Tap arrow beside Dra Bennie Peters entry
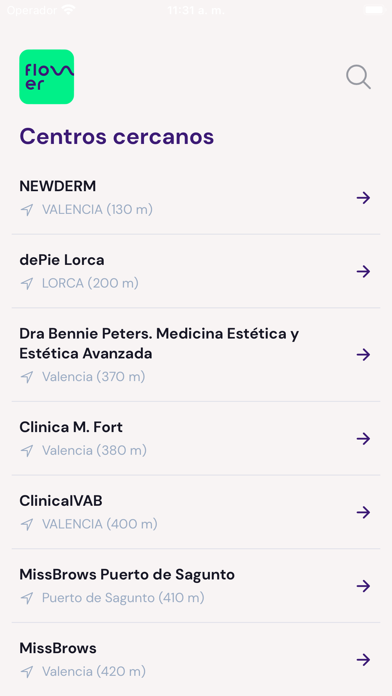392x696 pixels. pyautogui.click(x=363, y=355)
